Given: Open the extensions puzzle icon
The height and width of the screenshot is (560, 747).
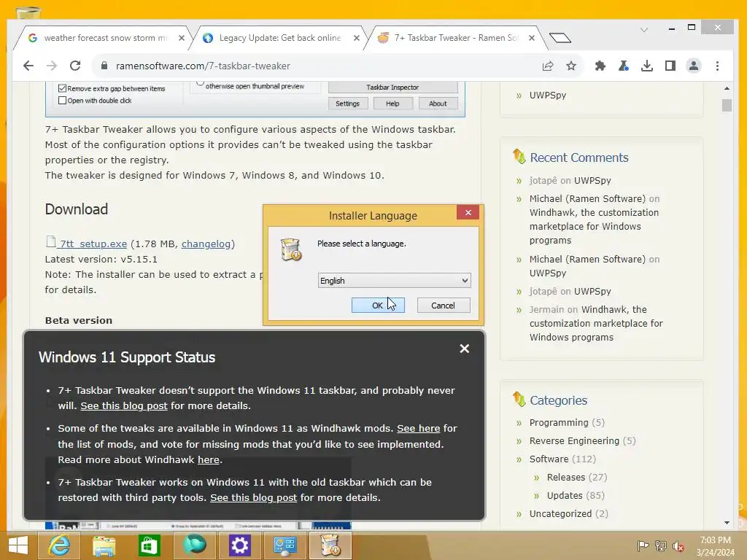Looking at the screenshot, I should pyautogui.click(x=600, y=66).
